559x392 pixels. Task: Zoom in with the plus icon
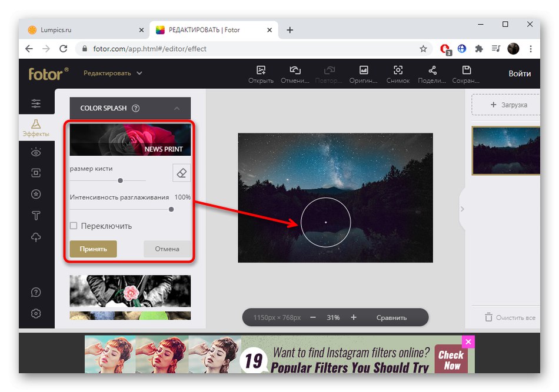click(x=353, y=317)
